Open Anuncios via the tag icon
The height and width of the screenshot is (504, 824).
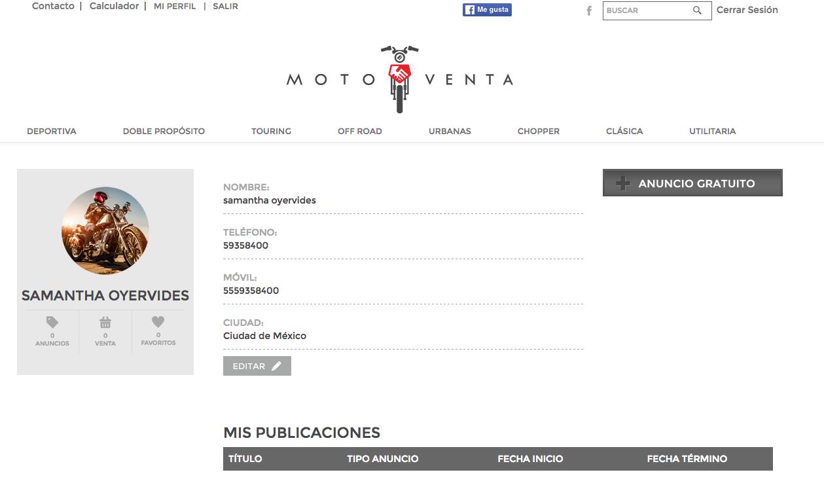(52, 322)
